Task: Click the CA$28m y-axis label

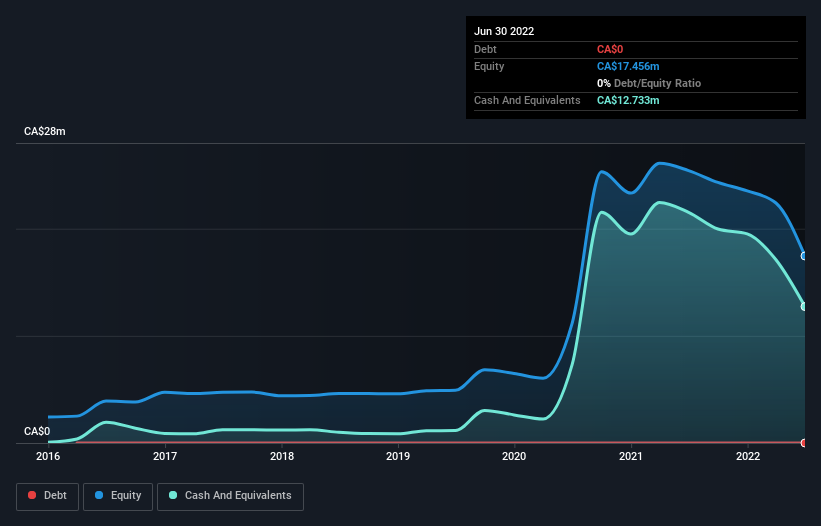Action: tap(45, 131)
